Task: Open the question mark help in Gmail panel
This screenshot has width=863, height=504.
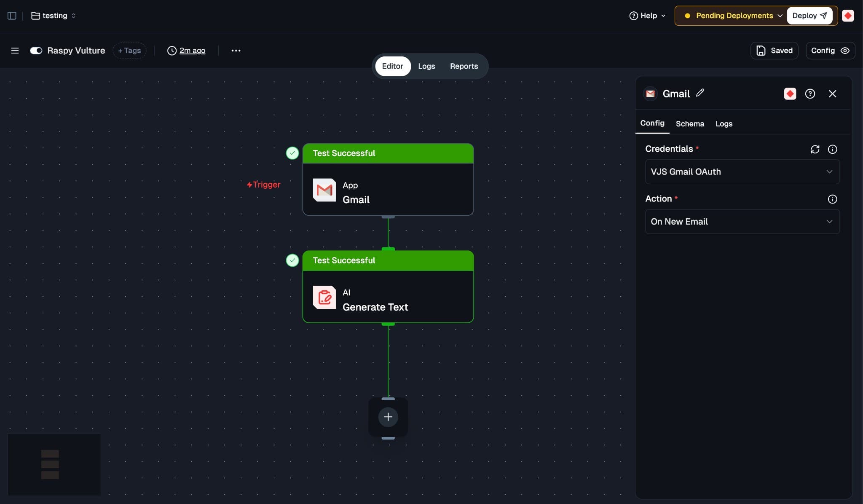Action: point(809,94)
